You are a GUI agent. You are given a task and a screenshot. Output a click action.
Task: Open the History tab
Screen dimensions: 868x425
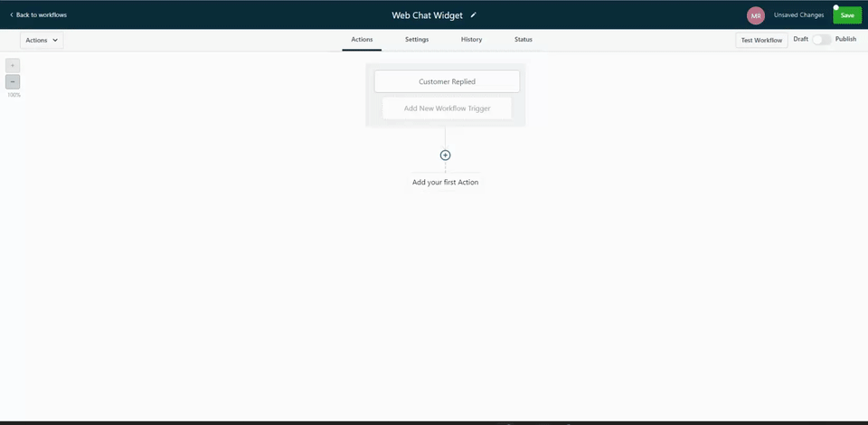coord(471,40)
